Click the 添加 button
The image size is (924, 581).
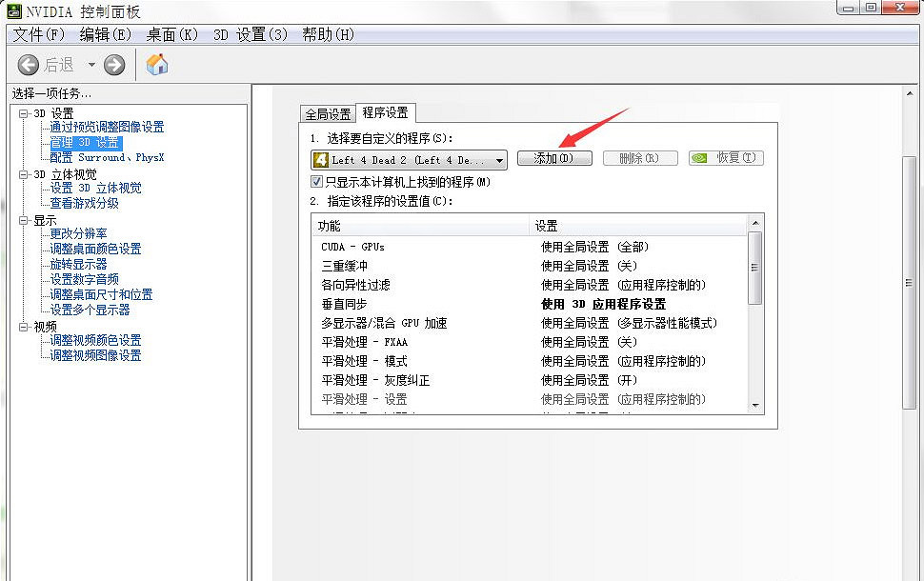click(x=554, y=158)
